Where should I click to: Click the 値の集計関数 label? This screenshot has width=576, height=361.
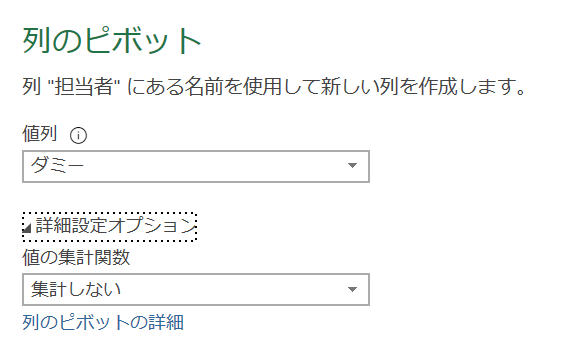(x=76, y=257)
